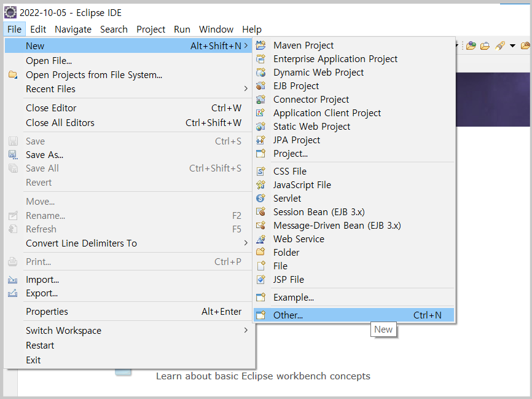This screenshot has height=399, width=532.
Task: Open the search toolbar dropdown arrow
Action: point(513,45)
